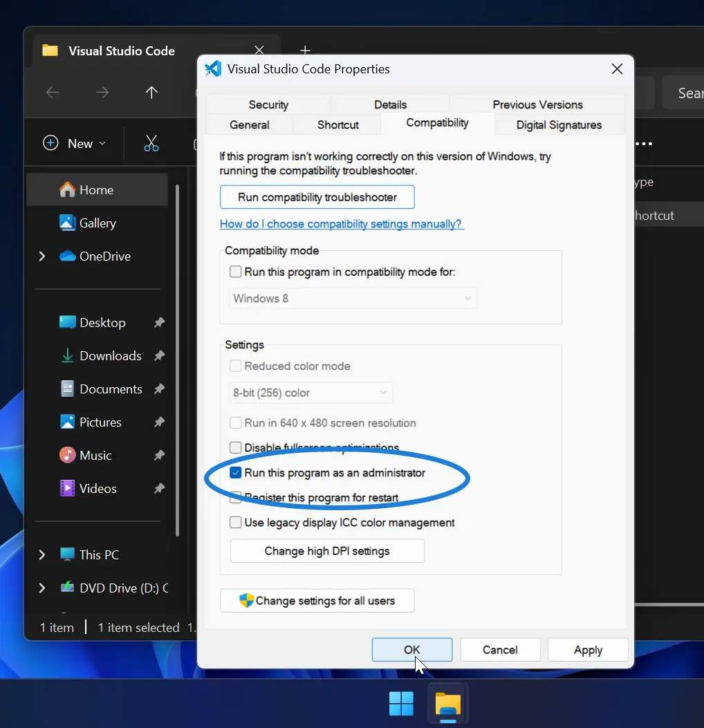This screenshot has height=728, width=704.
Task: Open Windows Start menu on taskbar
Action: [401, 703]
